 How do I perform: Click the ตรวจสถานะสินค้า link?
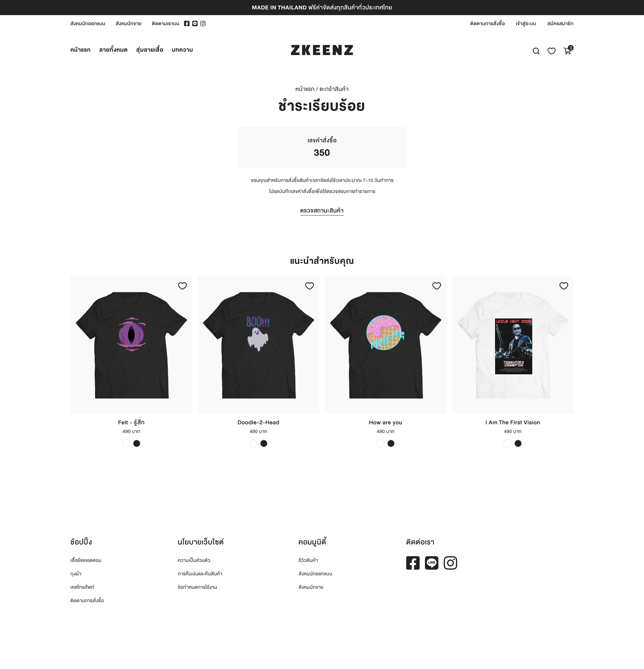click(322, 211)
